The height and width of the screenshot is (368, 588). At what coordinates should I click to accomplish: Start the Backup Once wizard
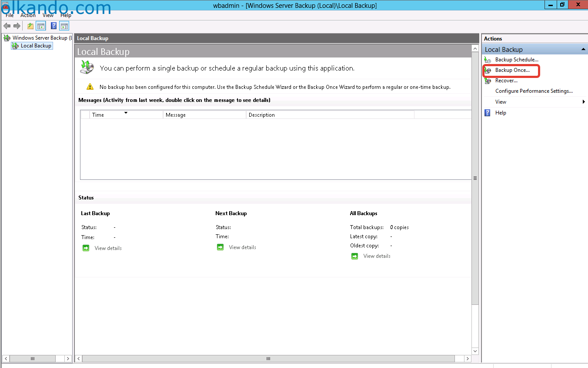(512, 70)
